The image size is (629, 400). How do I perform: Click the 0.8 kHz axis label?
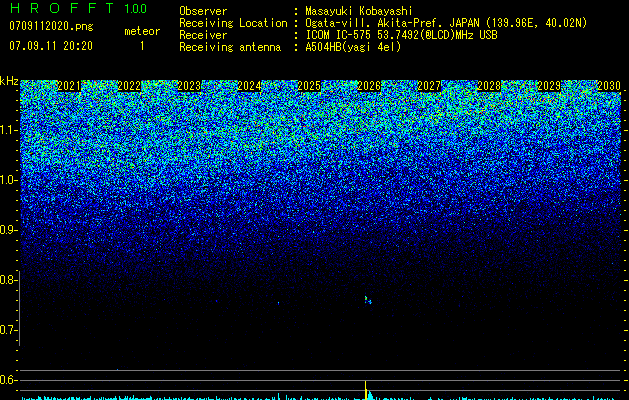coord(8,280)
